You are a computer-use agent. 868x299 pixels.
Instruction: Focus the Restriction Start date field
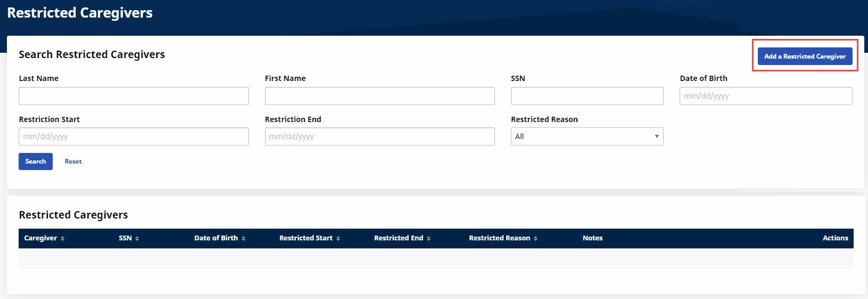pos(134,136)
